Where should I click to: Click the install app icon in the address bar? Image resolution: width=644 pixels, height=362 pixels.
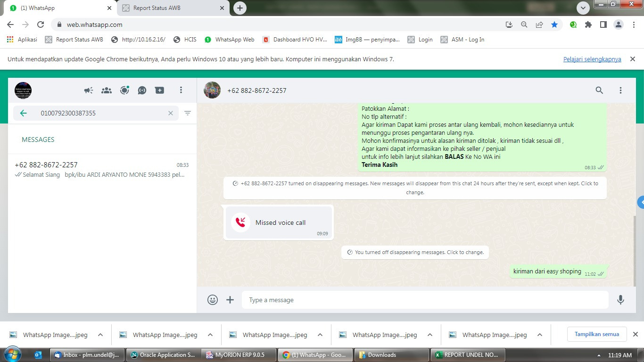pyautogui.click(x=509, y=25)
